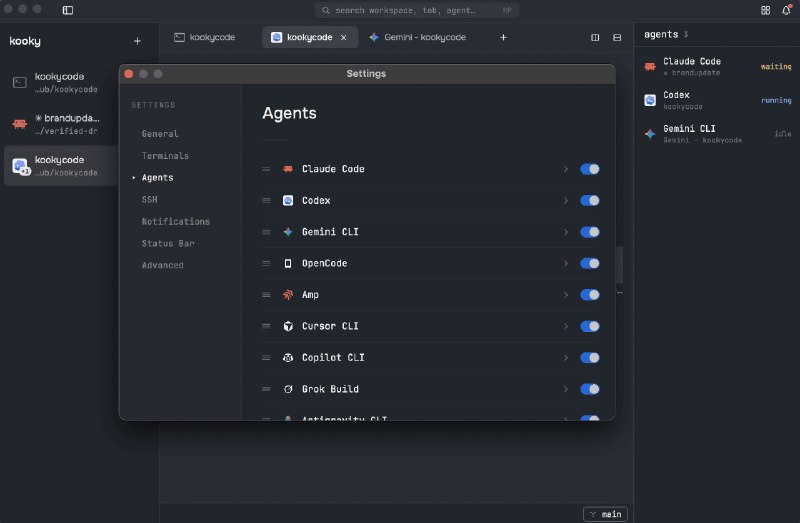Click the Amp icon in Settings list
Image resolution: width=800 pixels, height=523 pixels.
tap(288, 295)
